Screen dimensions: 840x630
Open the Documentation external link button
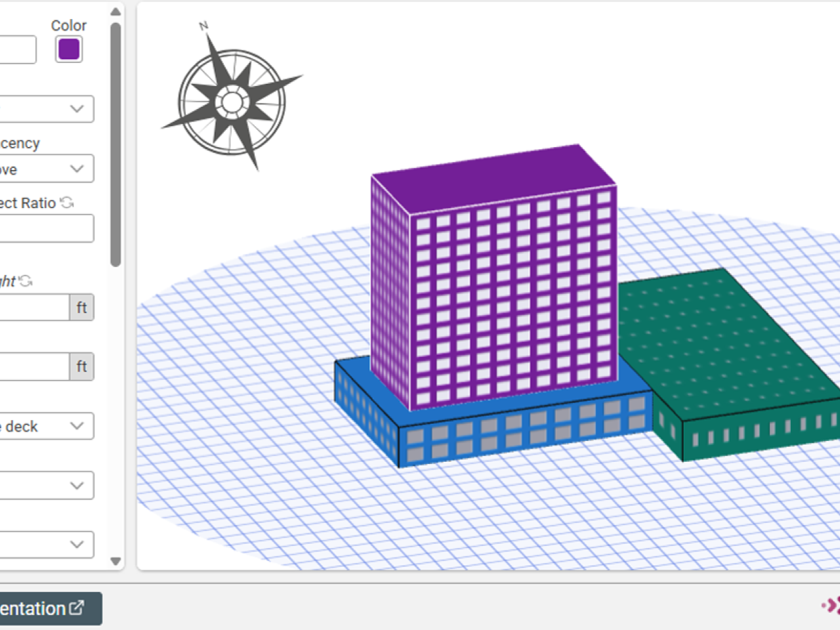pos(51,608)
